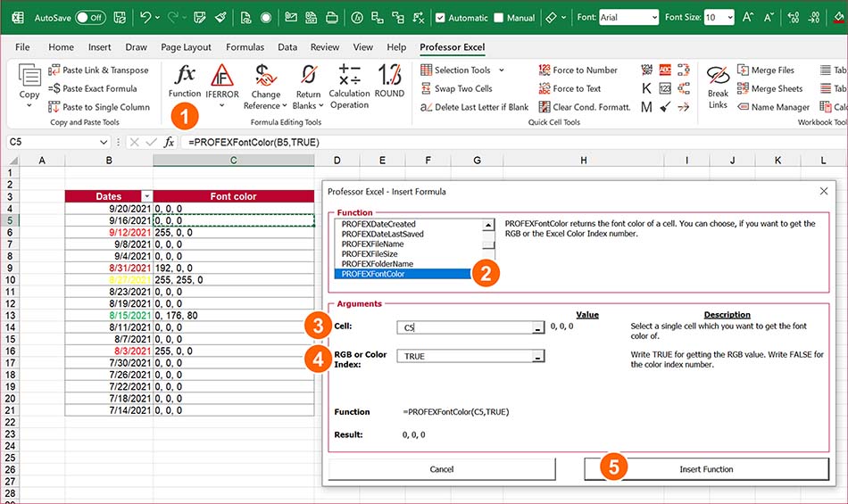Open the Name Box dropdown arrow
This screenshot has height=504, width=848.
(x=104, y=142)
